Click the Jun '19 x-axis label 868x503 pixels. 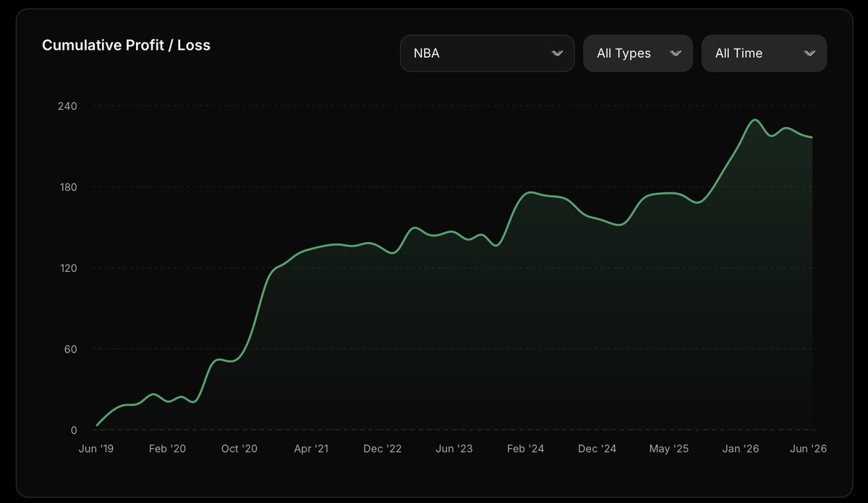(x=96, y=449)
